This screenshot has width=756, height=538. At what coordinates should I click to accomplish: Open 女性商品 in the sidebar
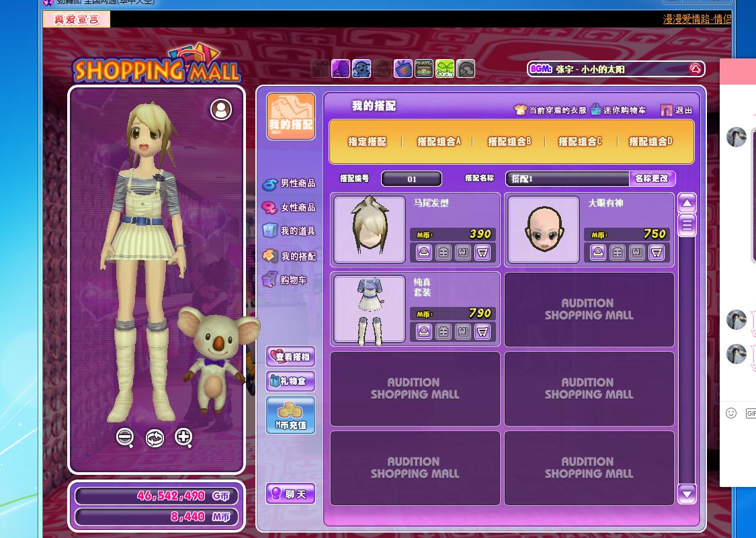(x=289, y=208)
